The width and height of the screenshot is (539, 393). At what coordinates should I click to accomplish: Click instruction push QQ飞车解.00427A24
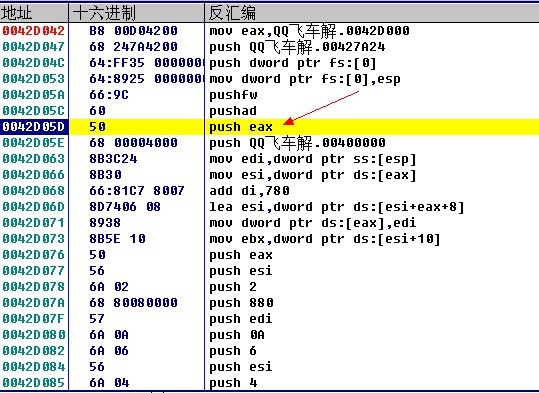[x=297, y=47]
